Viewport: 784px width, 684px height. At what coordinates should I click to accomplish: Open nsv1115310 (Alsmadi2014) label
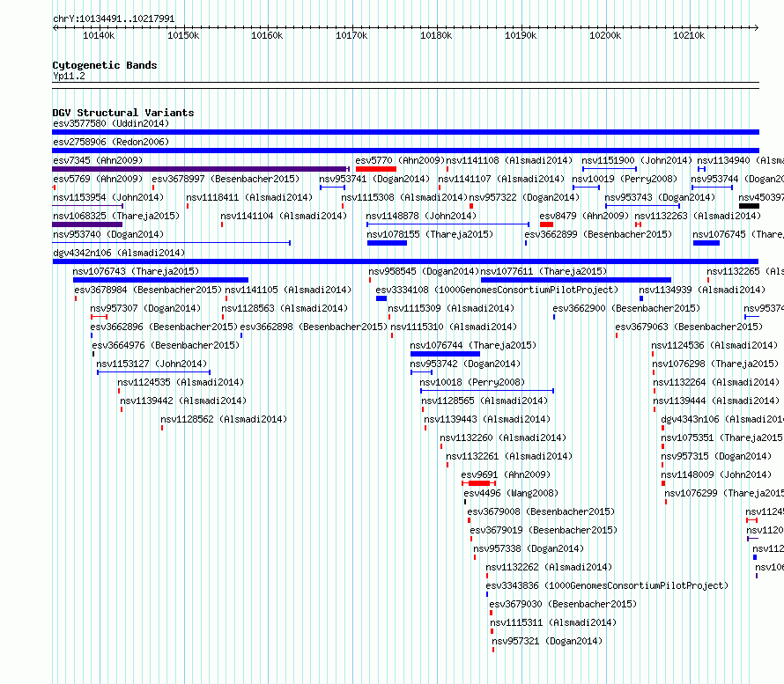[454, 327]
